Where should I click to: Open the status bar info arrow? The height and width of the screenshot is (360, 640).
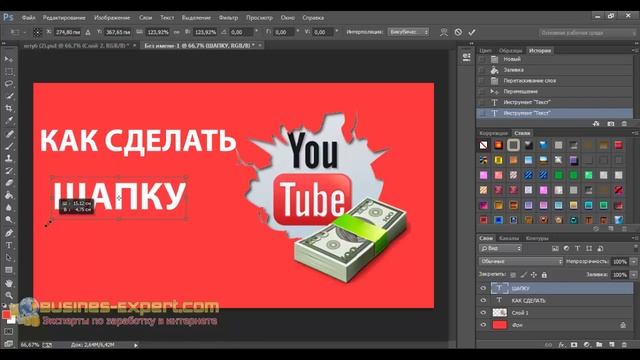tap(136, 345)
